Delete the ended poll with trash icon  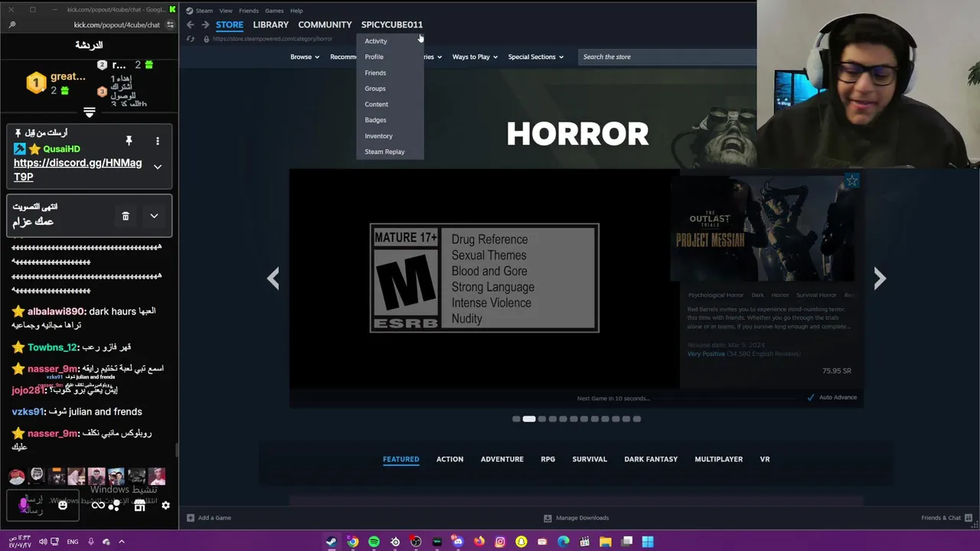point(126,216)
